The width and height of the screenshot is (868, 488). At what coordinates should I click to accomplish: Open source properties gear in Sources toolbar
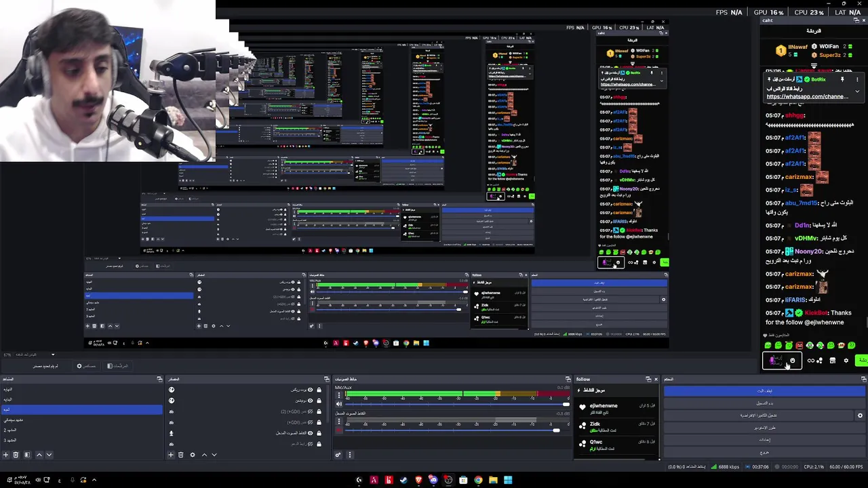coord(193,455)
